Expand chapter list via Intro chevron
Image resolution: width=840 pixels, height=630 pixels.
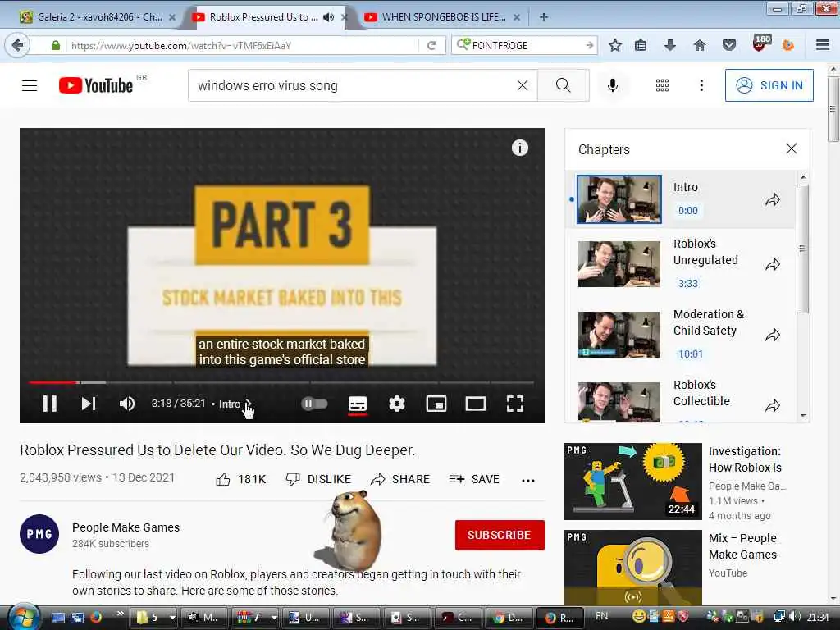click(248, 404)
